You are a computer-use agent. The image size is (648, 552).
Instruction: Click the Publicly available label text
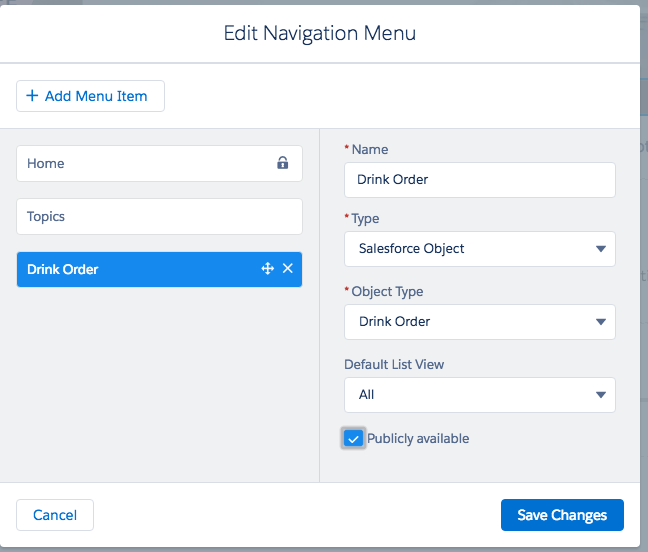click(x=417, y=438)
